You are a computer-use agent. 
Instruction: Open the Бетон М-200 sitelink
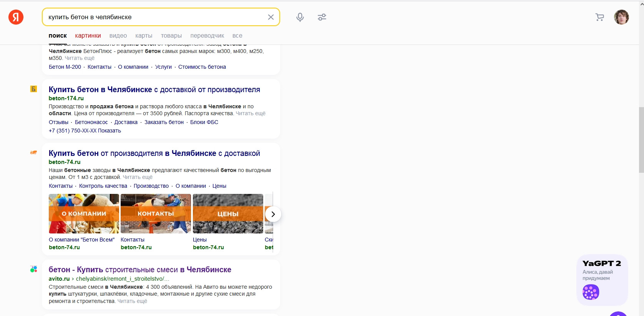pos(65,67)
